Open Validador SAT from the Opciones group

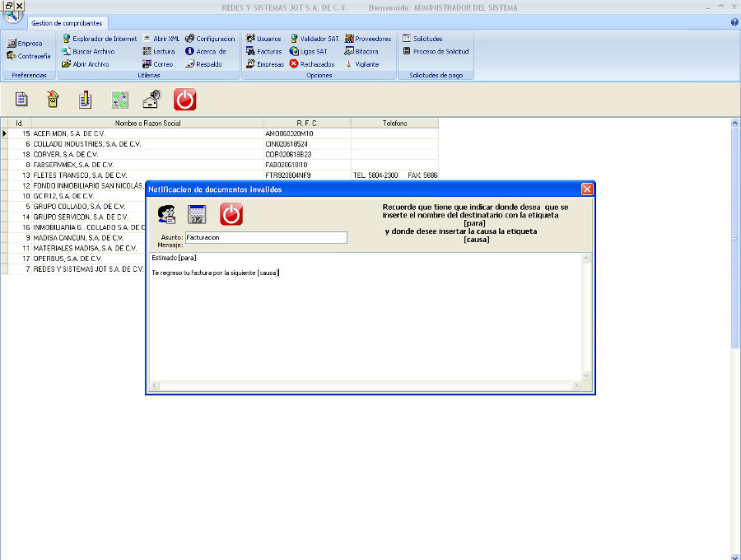(x=314, y=39)
